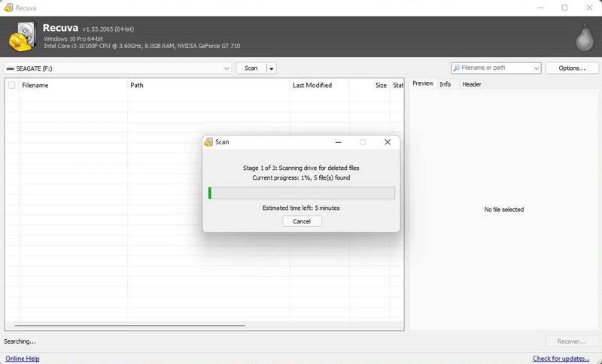Switch to the Info tab
This screenshot has width=602, height=364.
[x=445, y=84]
